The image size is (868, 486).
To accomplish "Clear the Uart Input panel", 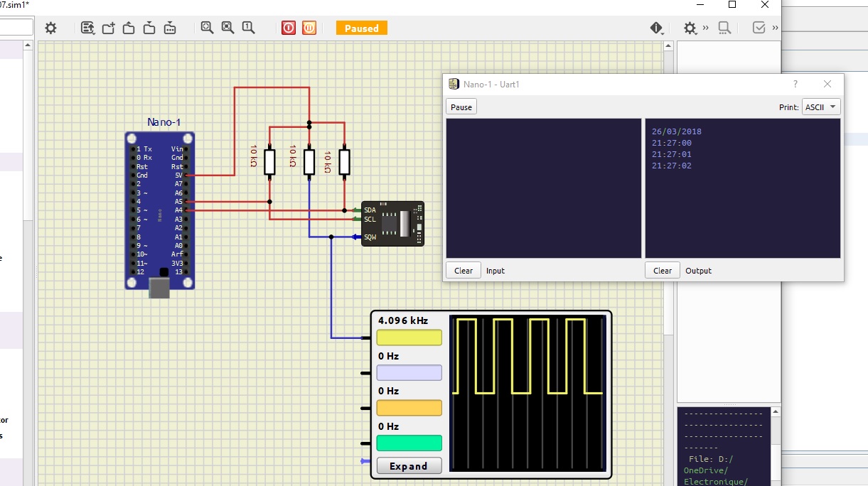I will click(x=464, y=271).
